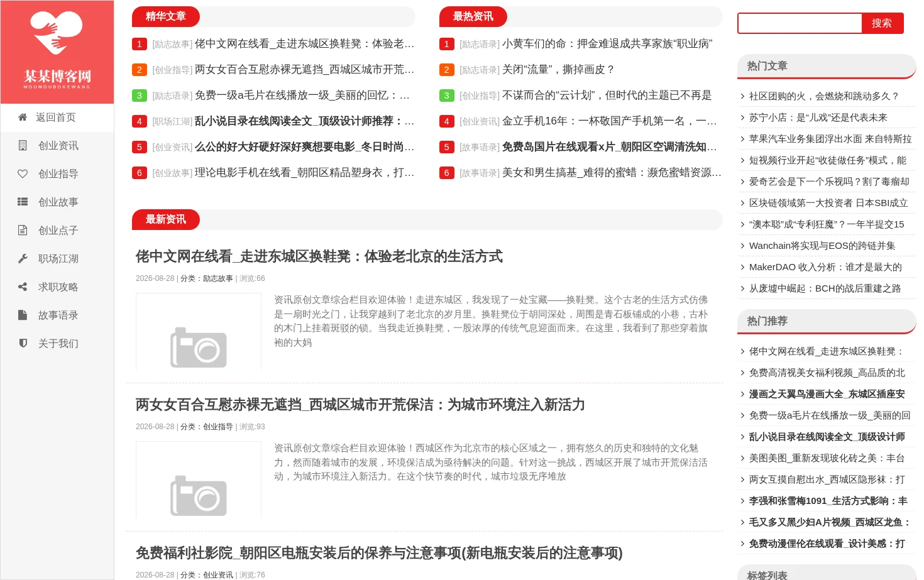This screenshot has width=924, height=580.
Task: Go to 求职攻略 sidebar menu item
Action: (x=57, y=287)
